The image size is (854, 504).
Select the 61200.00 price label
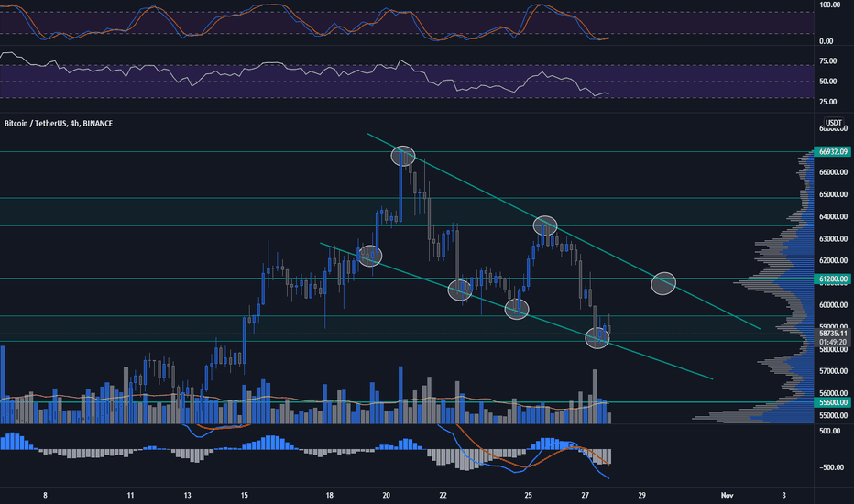pos(833,279)
